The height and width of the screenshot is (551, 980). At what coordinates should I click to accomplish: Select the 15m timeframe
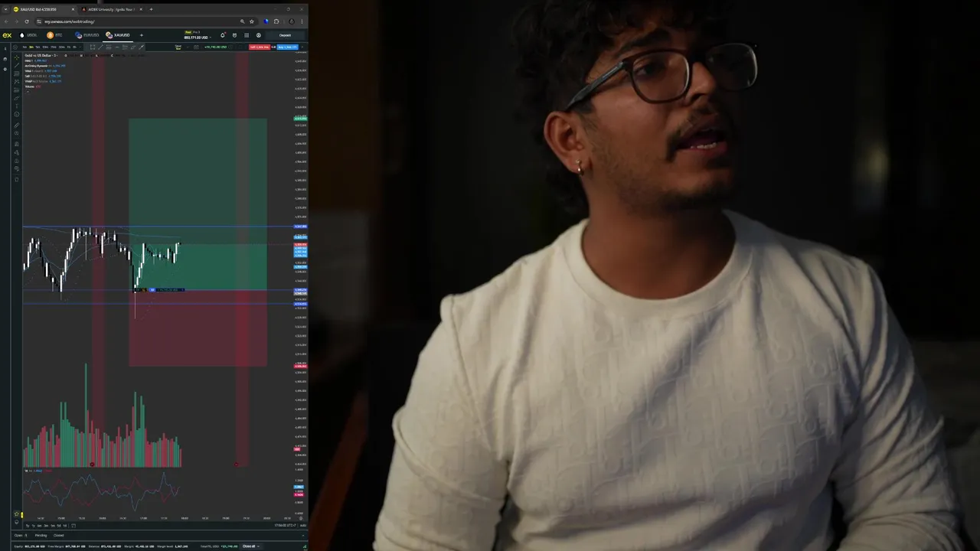53,47
